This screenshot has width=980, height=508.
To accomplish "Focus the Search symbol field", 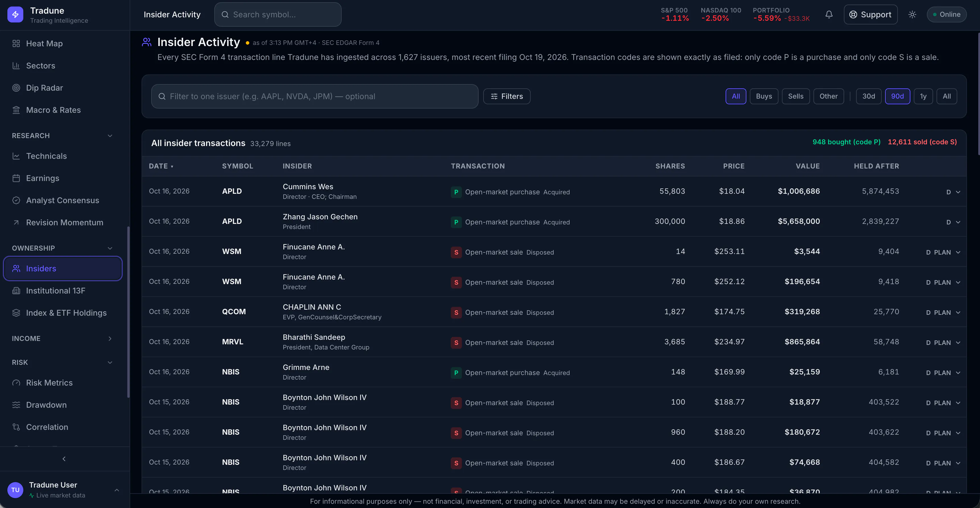I will [278, 14].
